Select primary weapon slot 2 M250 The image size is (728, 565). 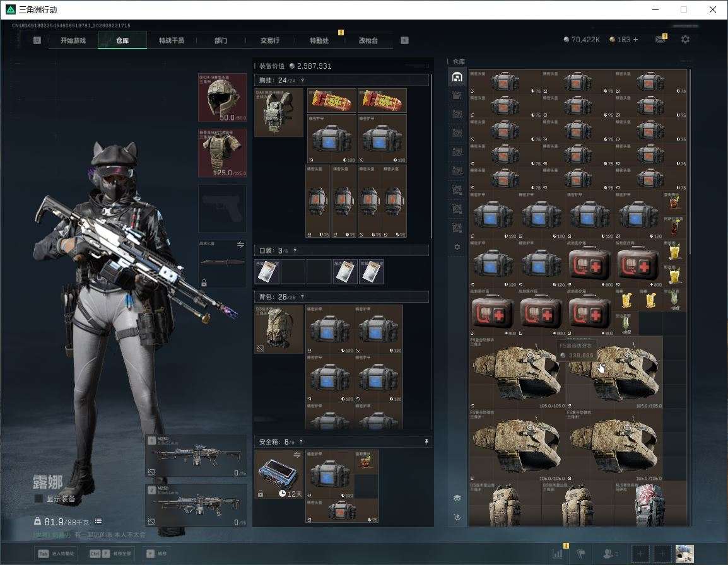coord(196,506)
